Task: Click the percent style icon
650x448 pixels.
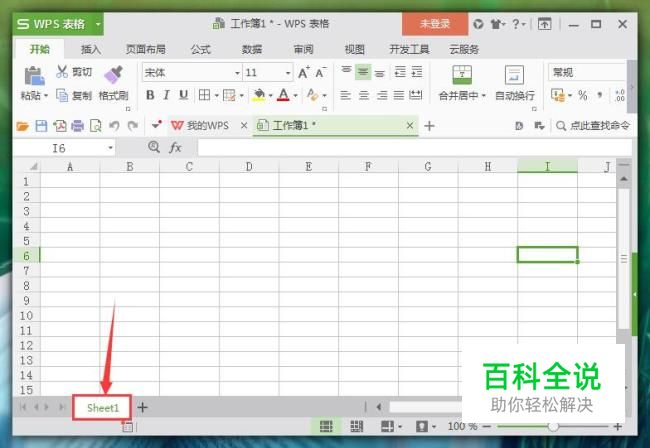Action: (x=582, y=96)
